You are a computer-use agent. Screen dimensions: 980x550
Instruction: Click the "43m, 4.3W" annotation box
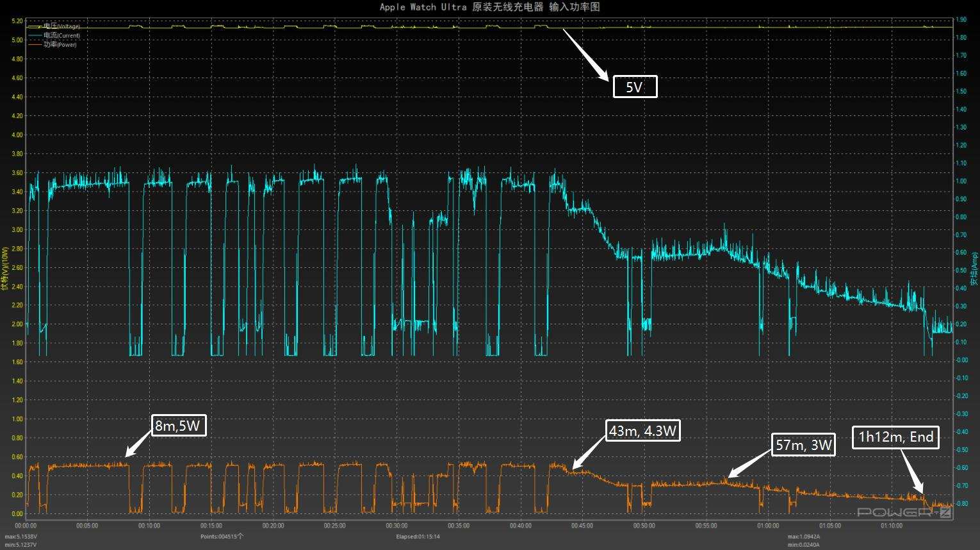tap(642, 431)
